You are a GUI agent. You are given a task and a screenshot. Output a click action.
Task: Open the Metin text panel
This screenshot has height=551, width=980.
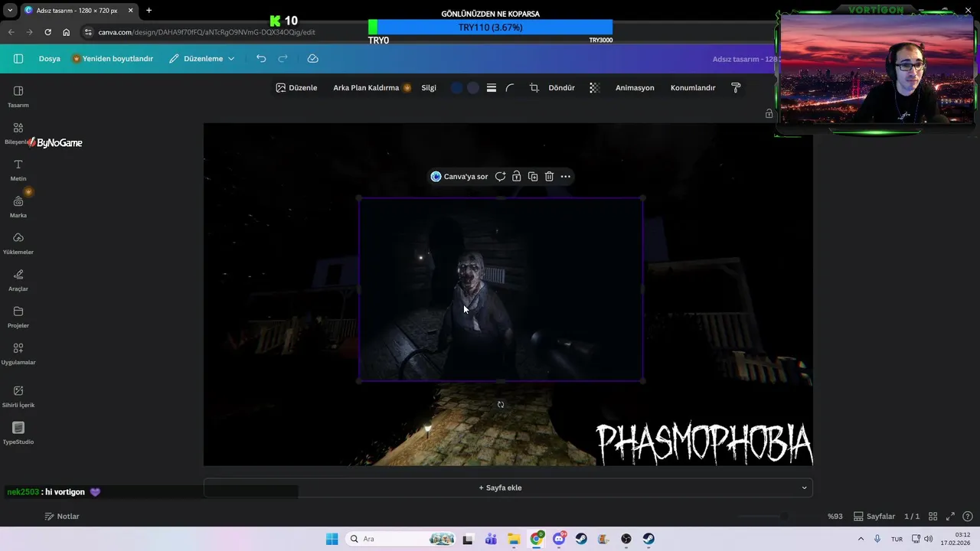coord(18,170)
